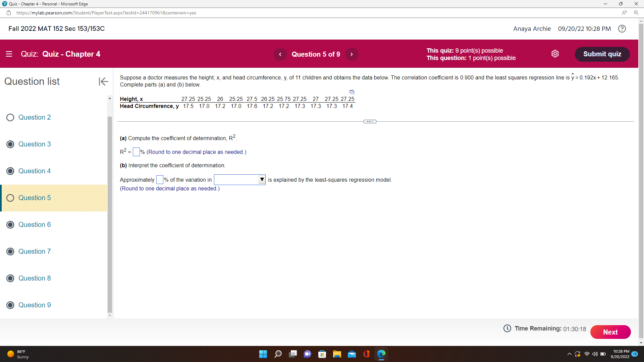Select the Question 9 radio button
This screenshot has height=362, width=644.
[x=10, y=305]
